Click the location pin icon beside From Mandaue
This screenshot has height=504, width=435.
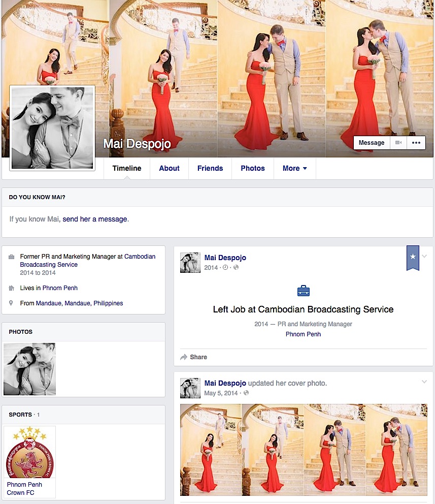(11, 303)
